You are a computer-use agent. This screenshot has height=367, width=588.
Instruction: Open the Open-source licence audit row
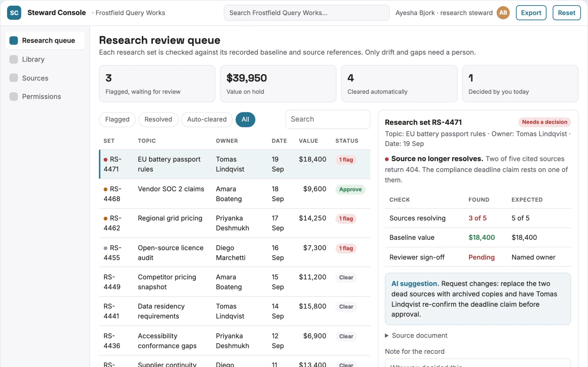[234, 253]
